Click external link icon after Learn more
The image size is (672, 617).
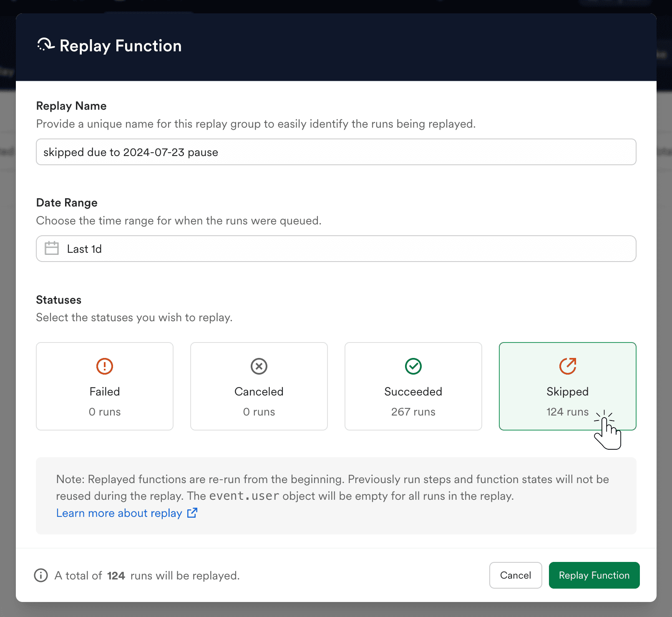[x=192, y=513]
